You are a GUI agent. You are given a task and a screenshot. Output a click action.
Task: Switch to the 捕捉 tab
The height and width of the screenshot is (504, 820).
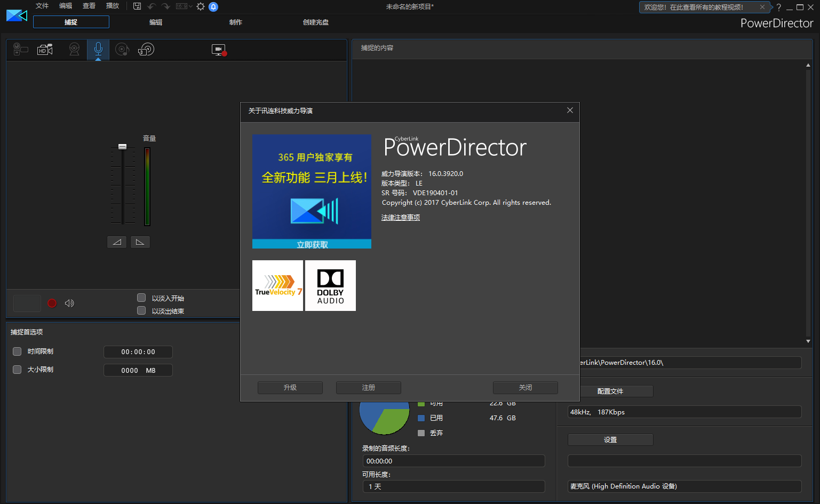tap(71, 22)
